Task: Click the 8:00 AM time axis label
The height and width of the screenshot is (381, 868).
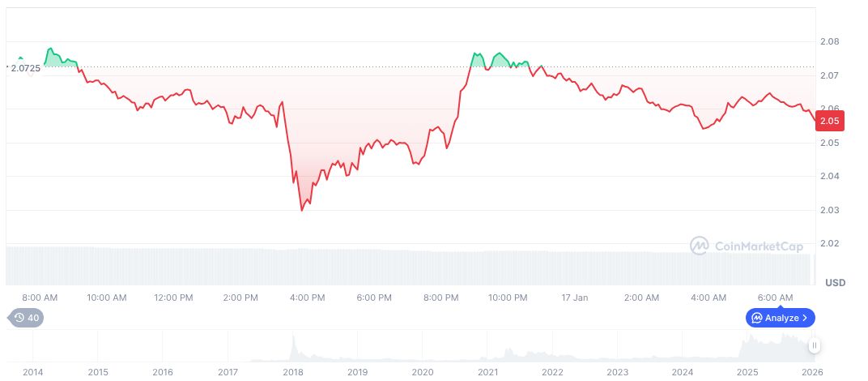Action: (40, 298)
